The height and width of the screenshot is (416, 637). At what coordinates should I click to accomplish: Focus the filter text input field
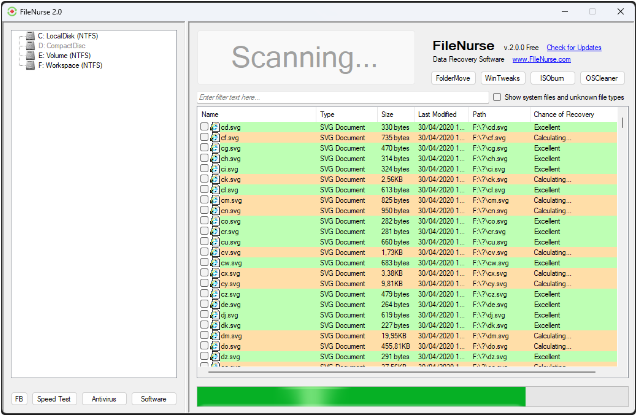point(343,98)
